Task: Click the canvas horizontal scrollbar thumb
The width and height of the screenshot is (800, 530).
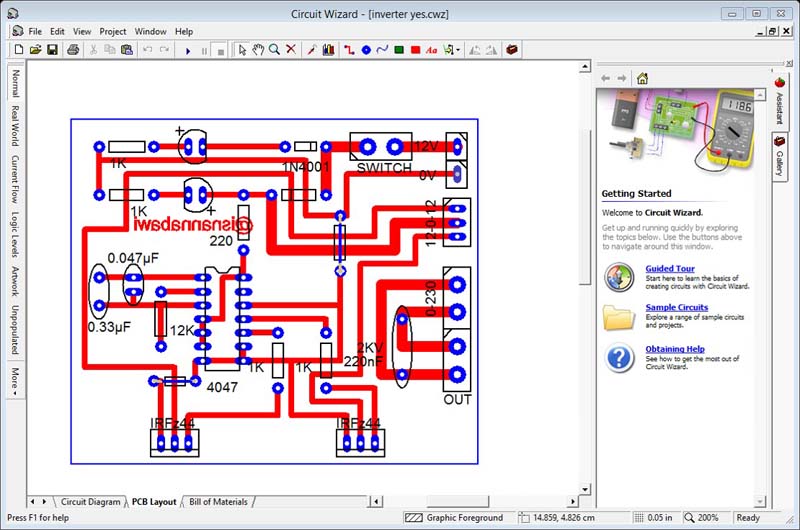Action: (458, 501)
